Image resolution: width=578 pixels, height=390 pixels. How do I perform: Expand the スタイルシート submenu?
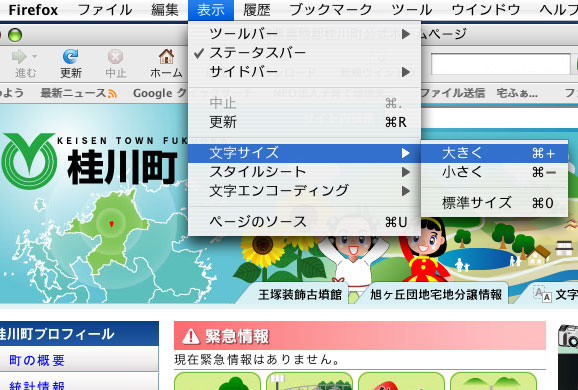[x=304, y=172]
